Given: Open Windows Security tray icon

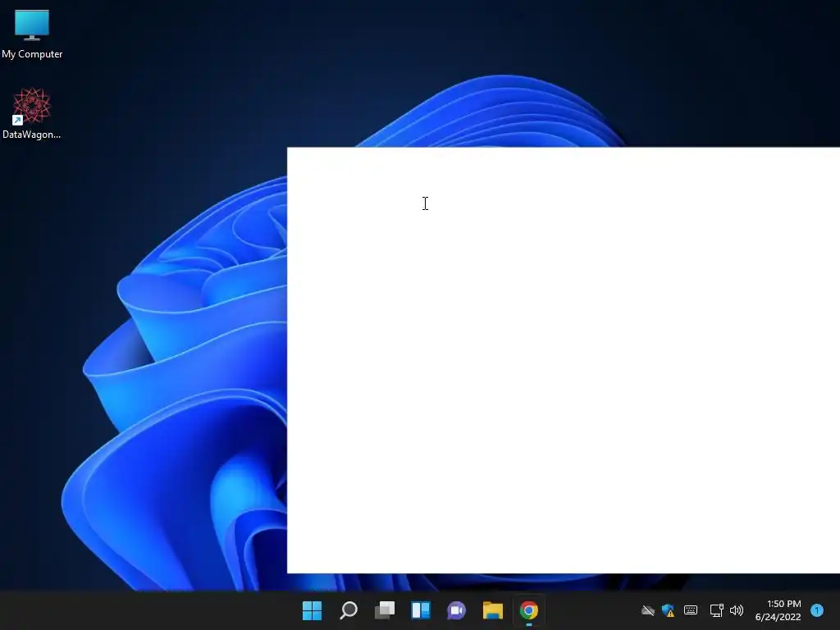Looking at the screenshot, I should click(x=668, y=610).
